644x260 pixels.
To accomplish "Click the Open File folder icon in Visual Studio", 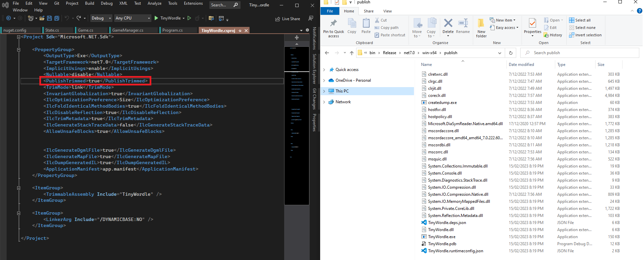I will 42,18.
